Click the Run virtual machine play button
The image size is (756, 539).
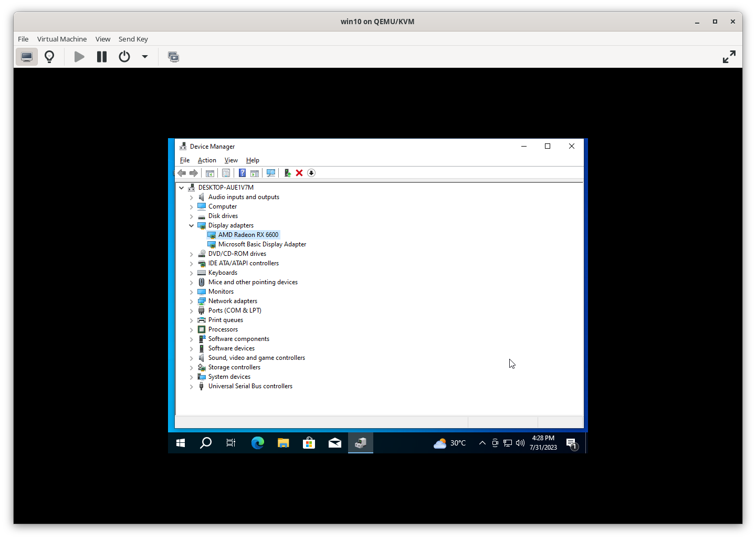point(79,57)
